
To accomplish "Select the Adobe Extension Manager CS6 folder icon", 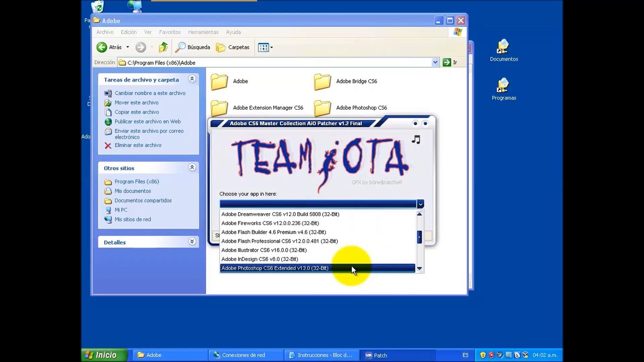I will pyautogui.click(x=219, y=108).
